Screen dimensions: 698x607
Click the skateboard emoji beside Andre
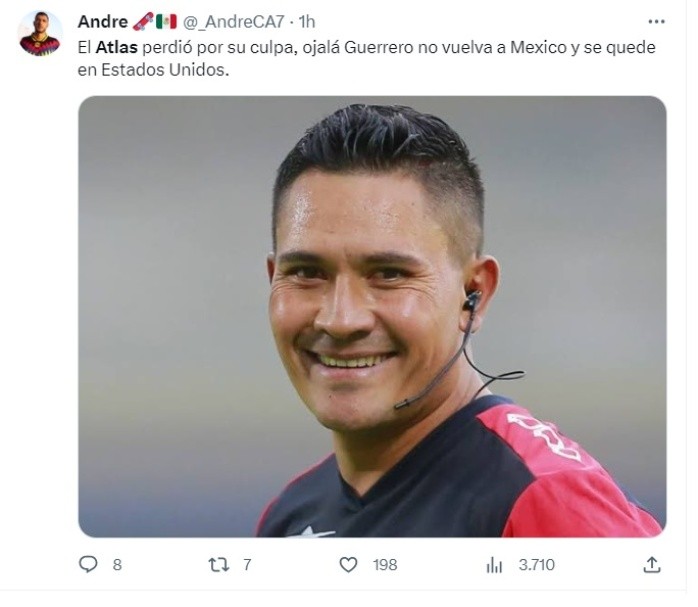(143, 21)
